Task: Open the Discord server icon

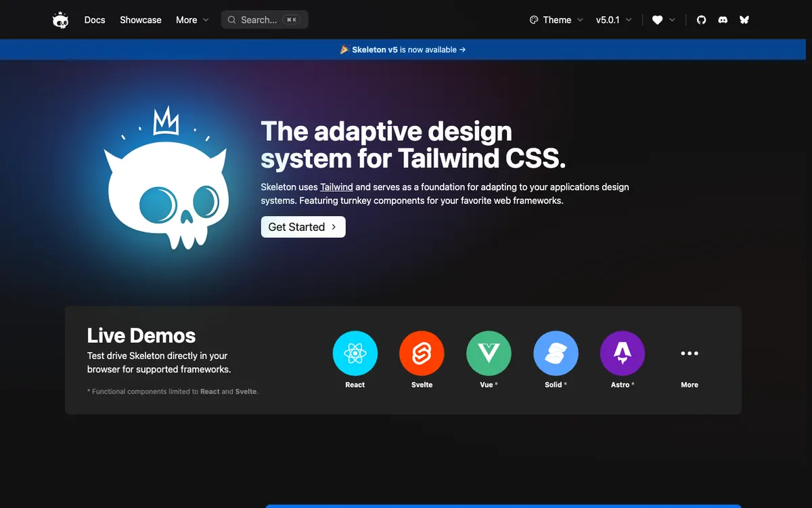Action: point(723,20)
